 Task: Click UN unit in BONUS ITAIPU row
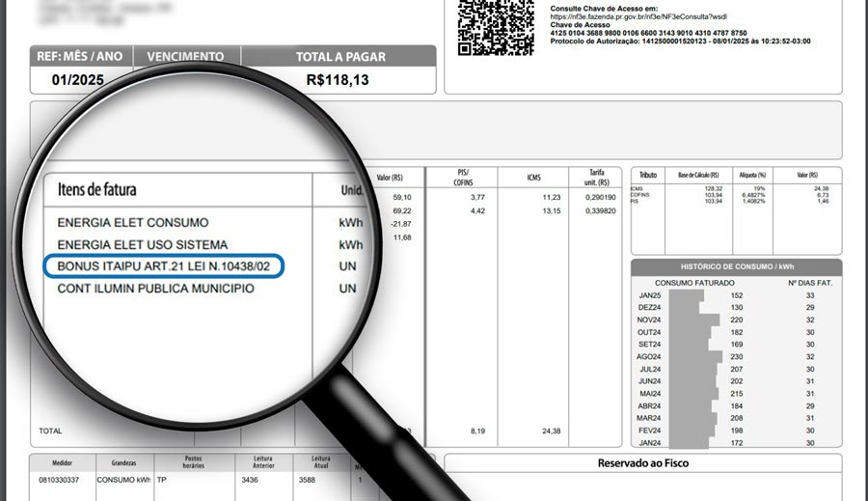[x=347, y=266]
